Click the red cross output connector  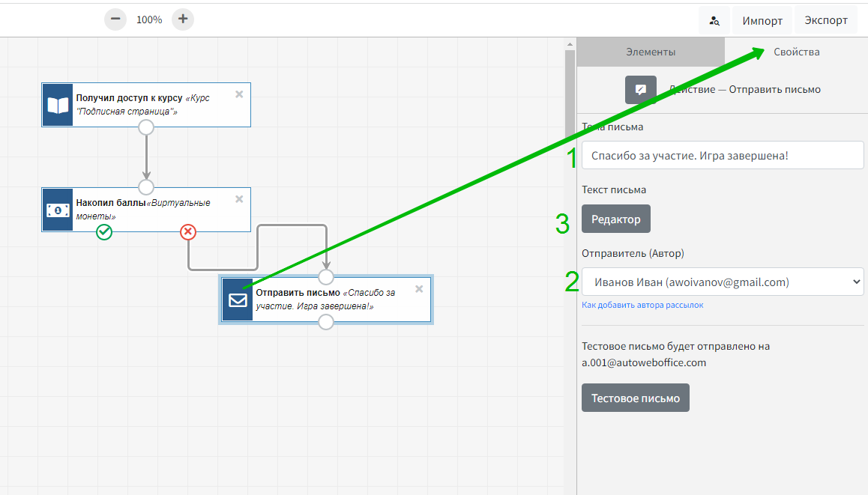point(188,232)
